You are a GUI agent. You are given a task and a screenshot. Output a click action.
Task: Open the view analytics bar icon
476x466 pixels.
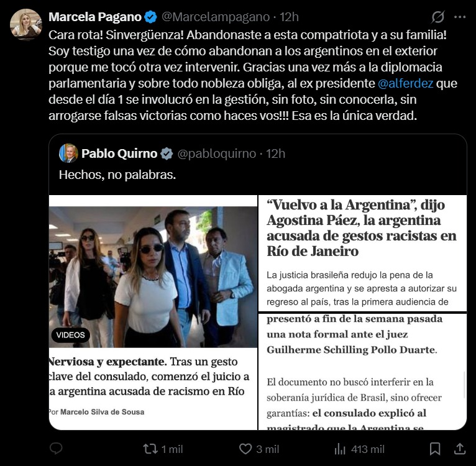coord(340,449)
